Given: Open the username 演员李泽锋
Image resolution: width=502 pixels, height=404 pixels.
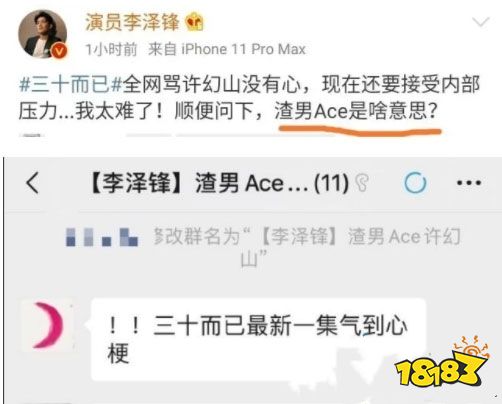Looking at the screenshot, I should [132, 22].
